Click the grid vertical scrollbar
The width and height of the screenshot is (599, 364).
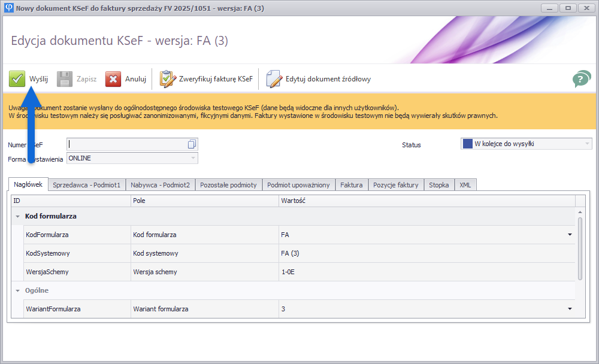[x=580, y=248]
